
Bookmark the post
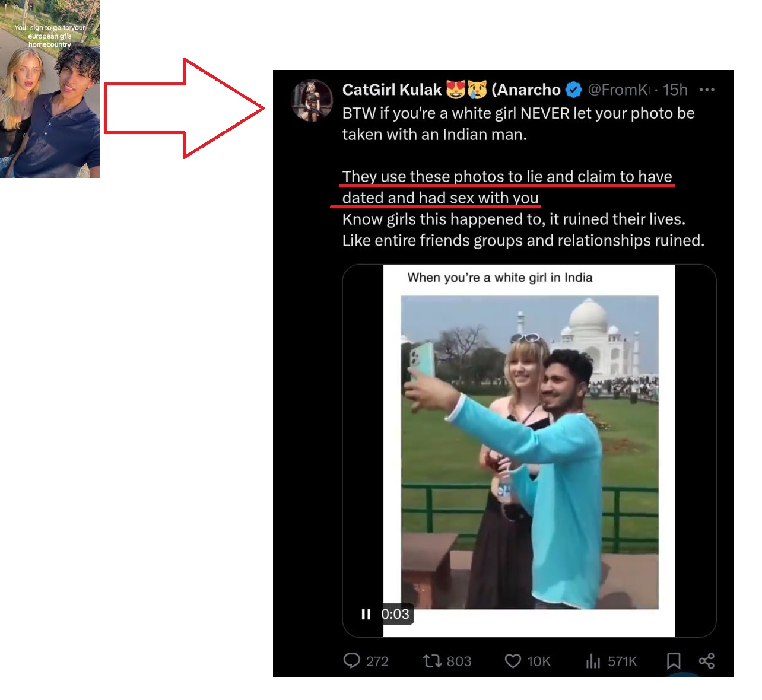[674, 660]
